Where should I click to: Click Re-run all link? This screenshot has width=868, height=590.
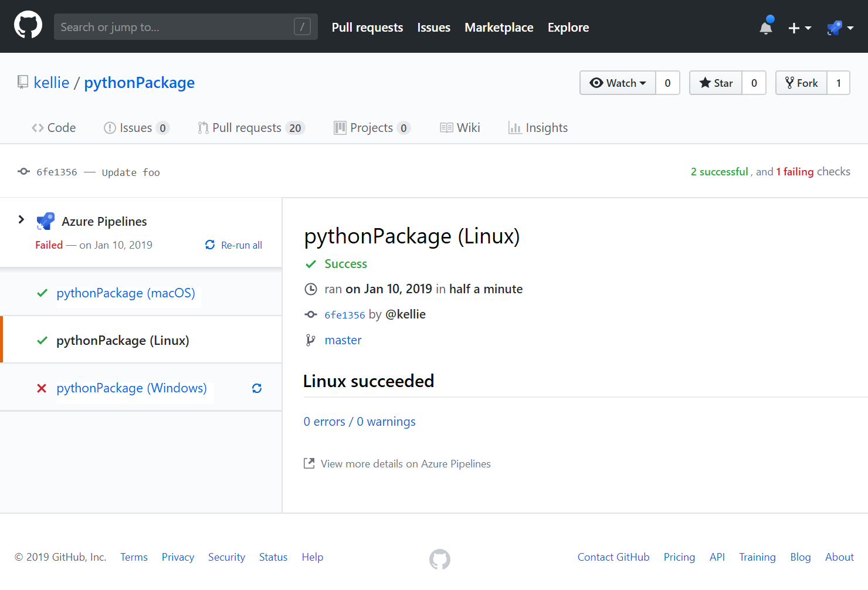click(234, 245)
